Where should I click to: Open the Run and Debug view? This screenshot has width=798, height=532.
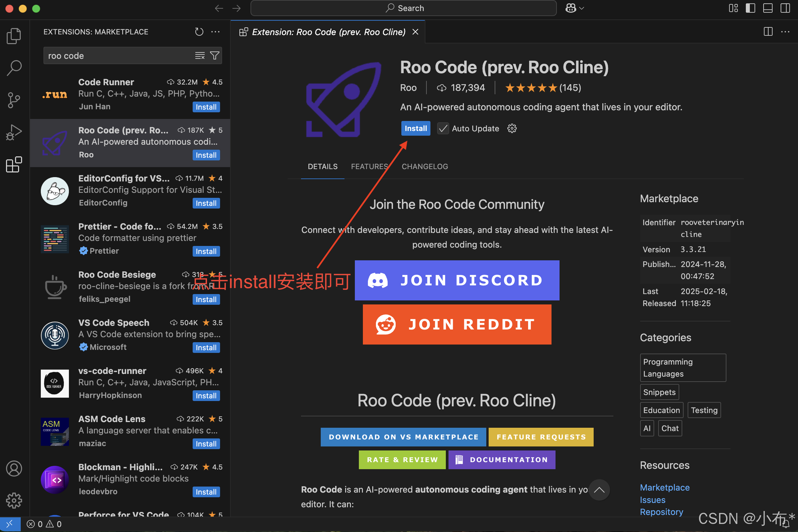coord(14,132)
